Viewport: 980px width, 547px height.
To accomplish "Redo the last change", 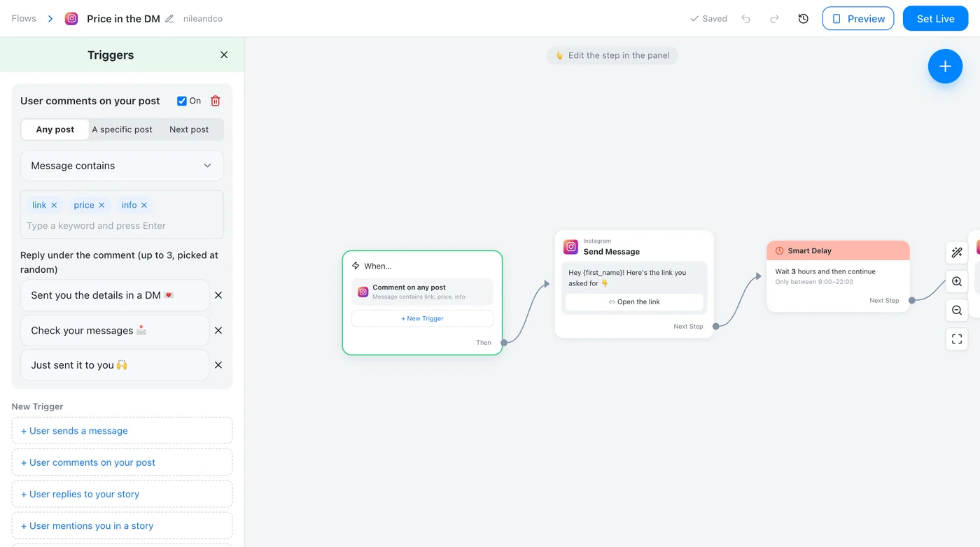I will pyautogui.click(x=774, y=19).
